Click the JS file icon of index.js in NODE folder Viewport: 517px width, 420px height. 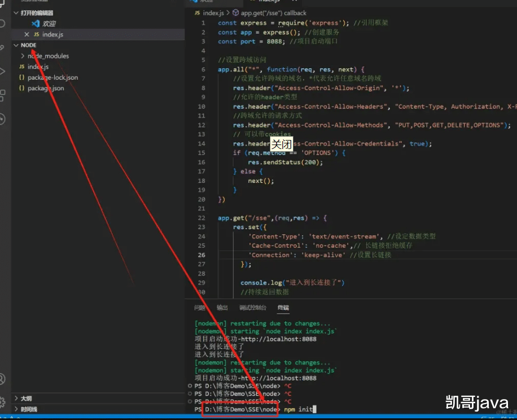[22, 67]
